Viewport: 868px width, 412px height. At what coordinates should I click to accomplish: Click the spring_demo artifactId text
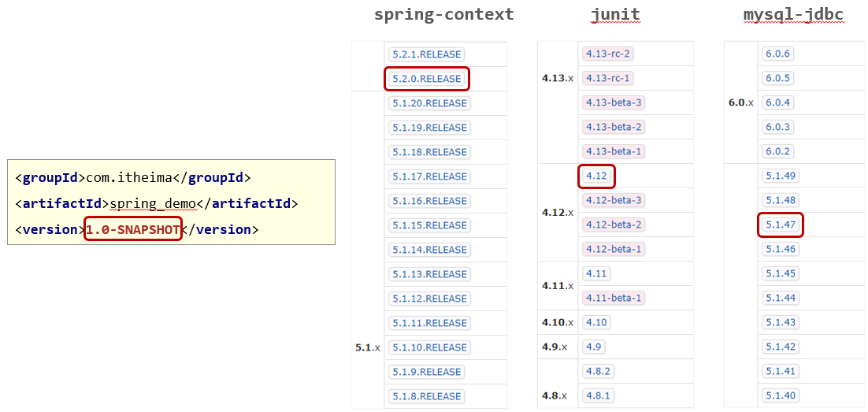(153, 204)
